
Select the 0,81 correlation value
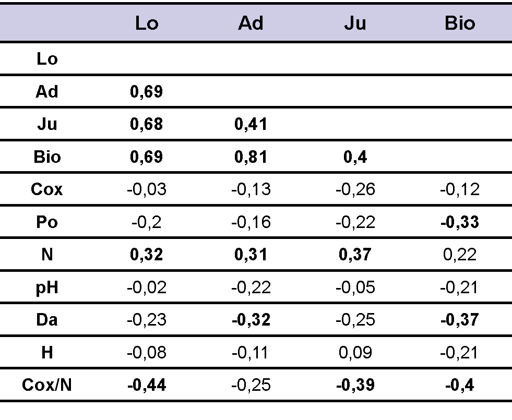[251, 157]
